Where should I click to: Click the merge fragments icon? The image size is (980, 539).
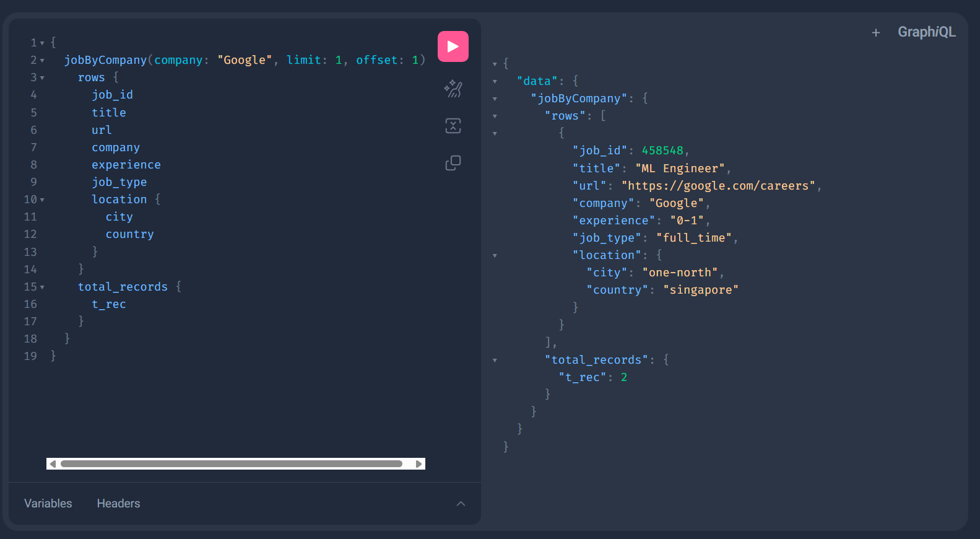pos(453,126)
